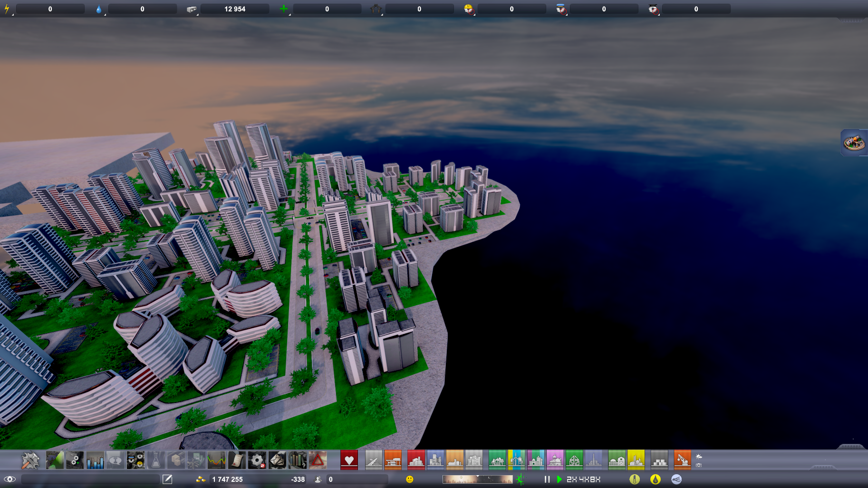Open the electricity construction category (wind turbine tile)
Image resolution: width=868 pixels, height=488 pixels.
516,460
